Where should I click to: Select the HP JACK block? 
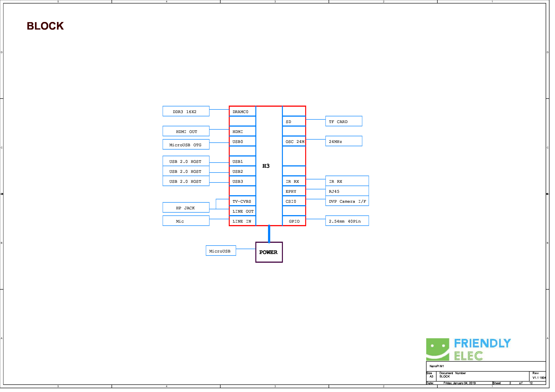(x=188, y=209)
